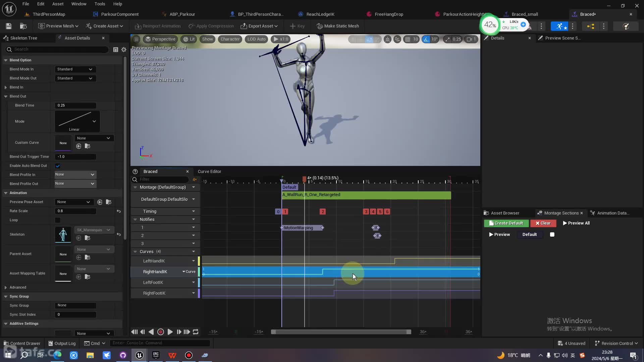Click Make Static Mesh
The image size is (644, 362).
(x=338, y=26)
